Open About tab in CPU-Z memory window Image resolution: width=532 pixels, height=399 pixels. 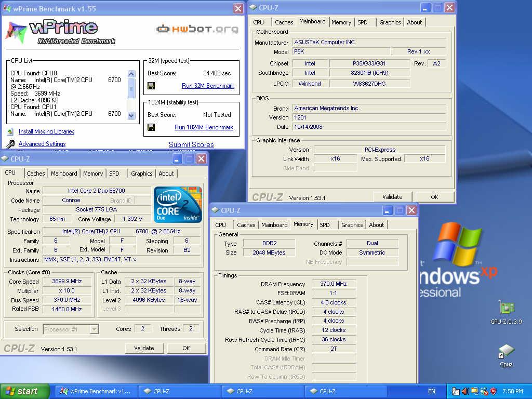377,224
